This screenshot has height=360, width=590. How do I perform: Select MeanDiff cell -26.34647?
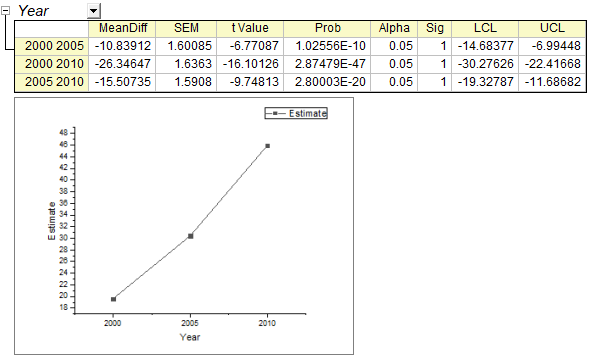click(x=122, y=64)
